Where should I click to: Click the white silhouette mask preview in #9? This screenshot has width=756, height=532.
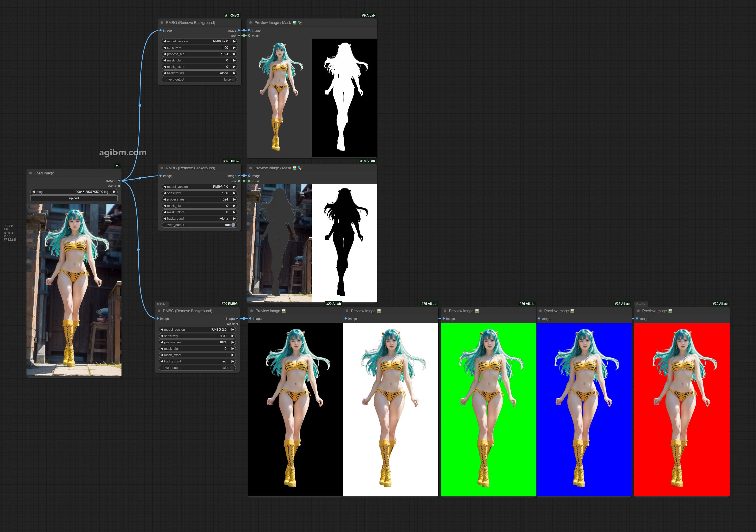pos(344,98)
